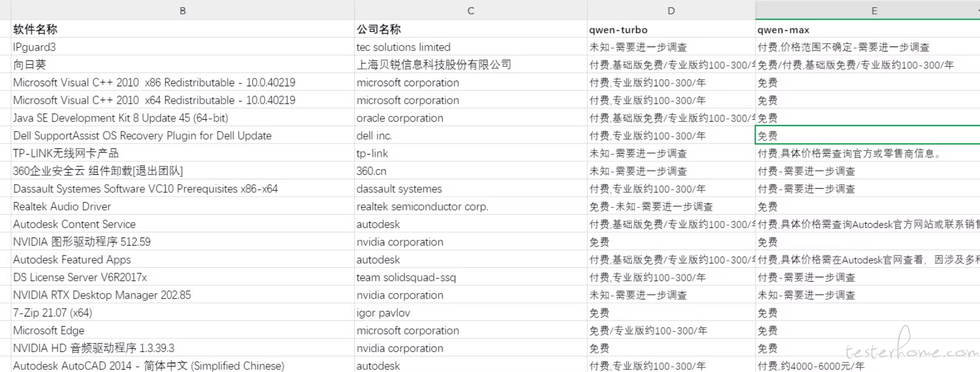The width and height of the screenshot is (980, 372).
Task: Click the dassault systemes company cell
Action: (x=471, y=189)
